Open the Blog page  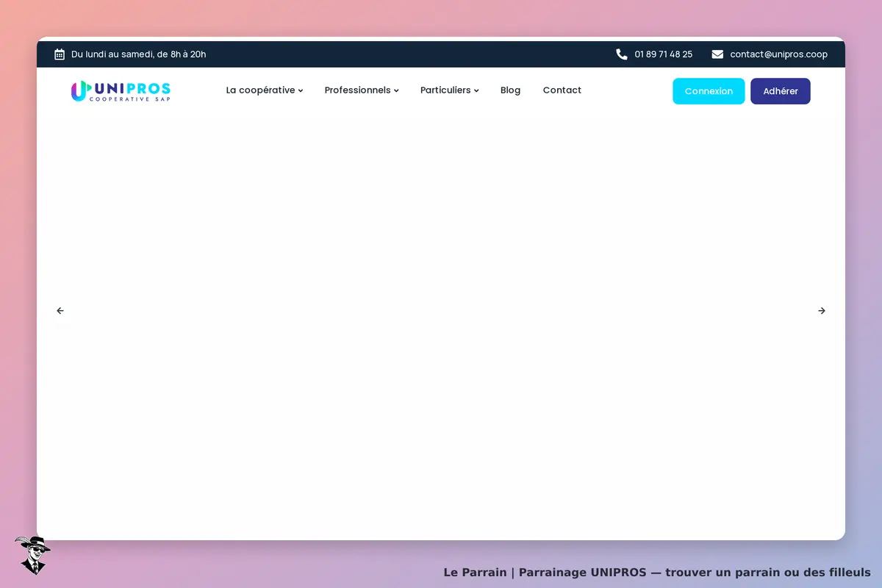click(510, 90)
